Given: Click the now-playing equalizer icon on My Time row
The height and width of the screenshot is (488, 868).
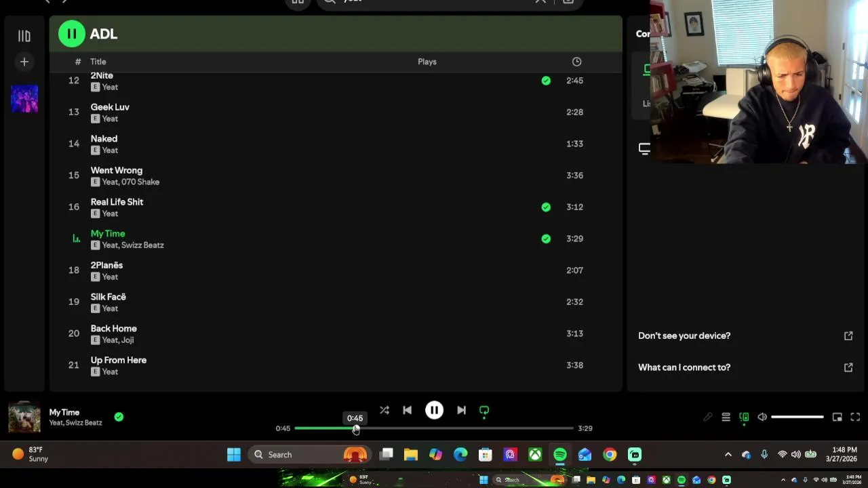Looking at the screenshot, I should [x=76, y=239].
